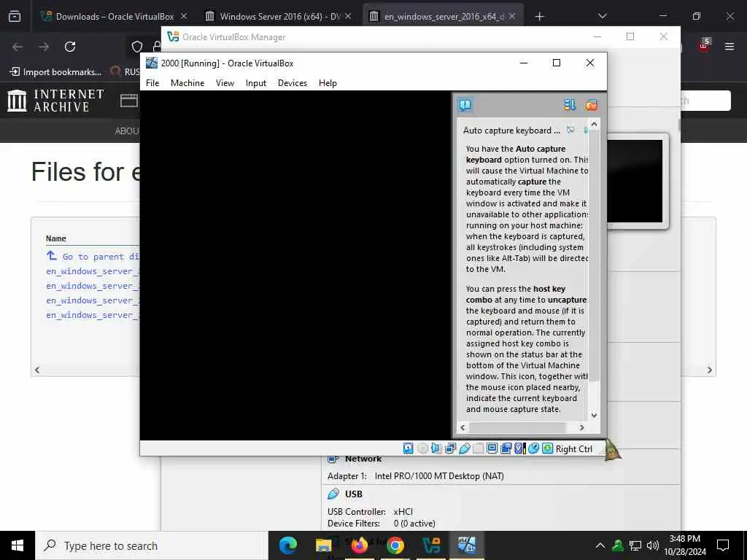
Task: Click the network indicator in VM status bar
Action: point(450,448)
